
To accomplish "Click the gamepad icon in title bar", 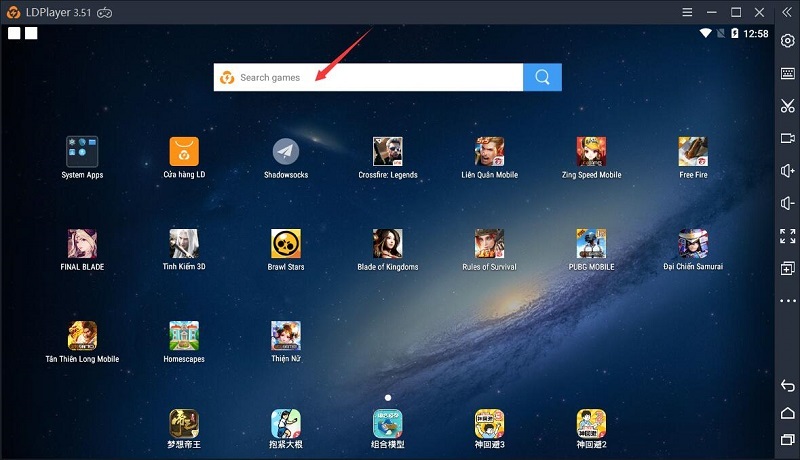I will [x=105, y=13].
